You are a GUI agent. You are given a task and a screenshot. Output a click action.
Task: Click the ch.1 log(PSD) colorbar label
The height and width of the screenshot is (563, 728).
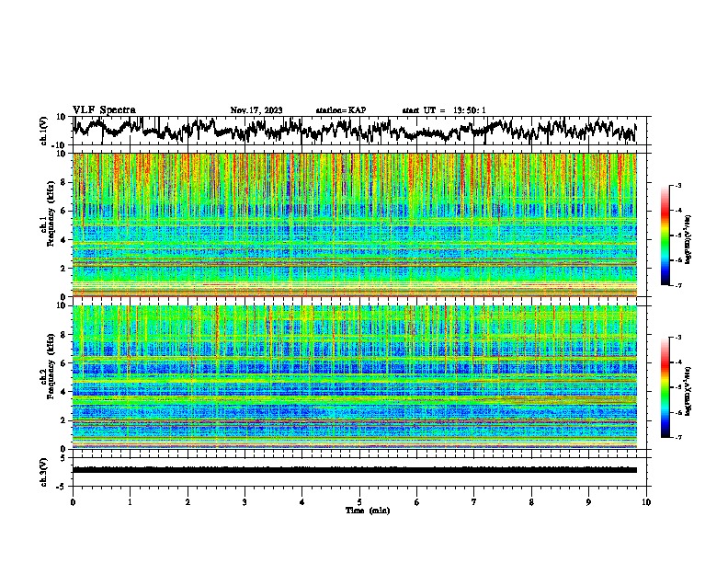[688, 240]
